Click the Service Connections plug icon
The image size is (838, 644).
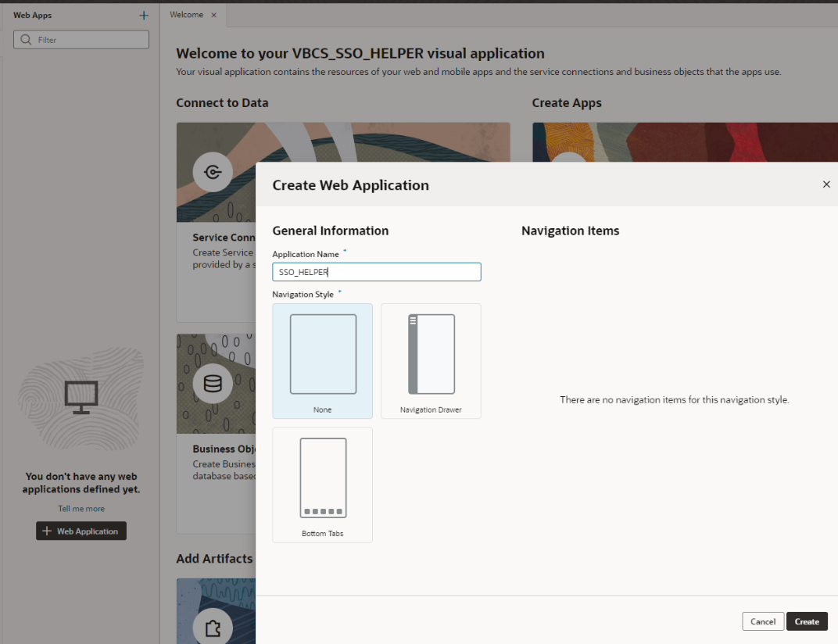click(213, 173)
